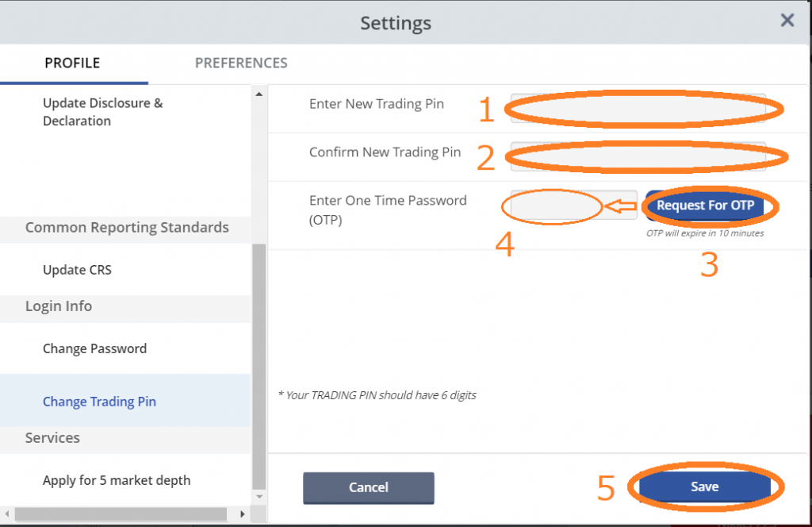
Task: Click sidebar scroll down arrow
Action: click(x=259, y=497)
